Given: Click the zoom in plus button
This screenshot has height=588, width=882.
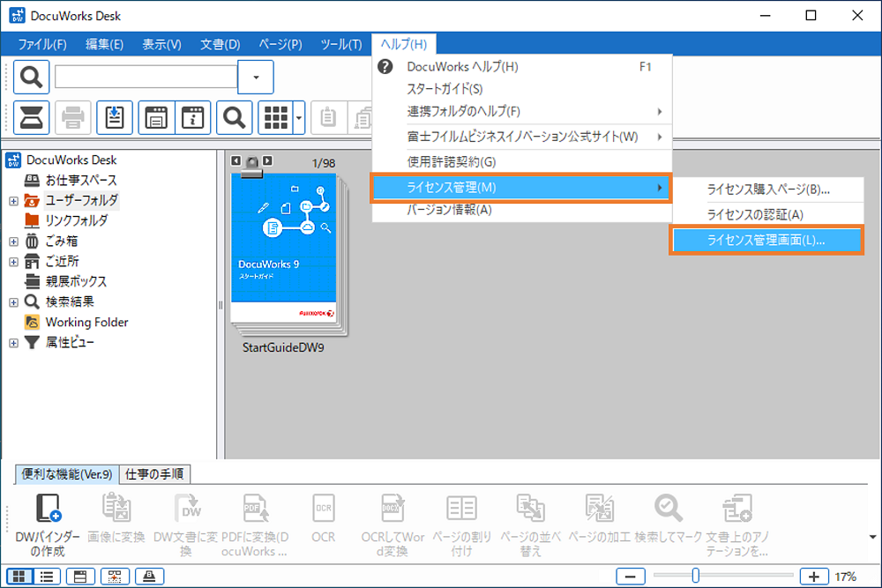Looking at the screenshot, I should [x=814, y=577].
